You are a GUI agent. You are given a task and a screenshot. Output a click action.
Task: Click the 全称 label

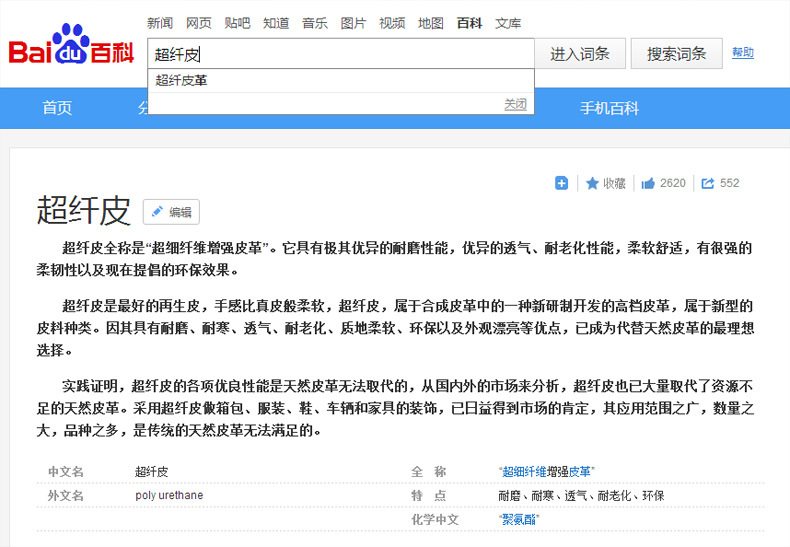point(429,471)
